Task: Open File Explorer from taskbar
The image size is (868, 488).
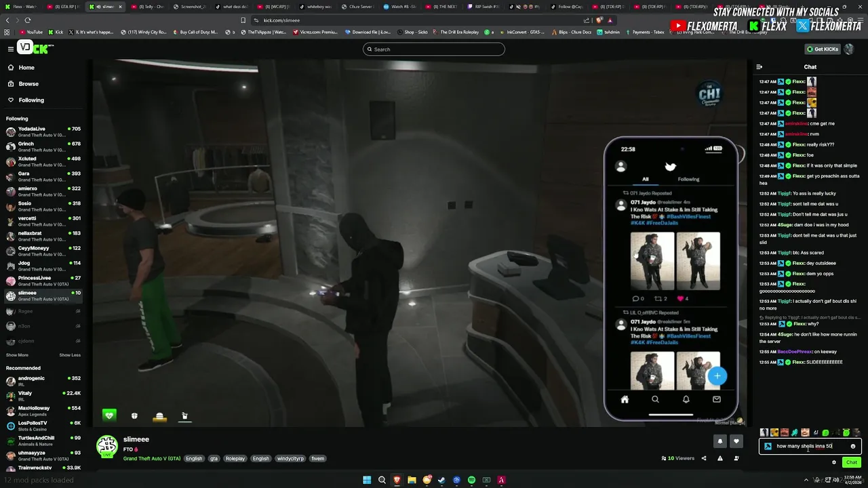Action: pos(412,480)
